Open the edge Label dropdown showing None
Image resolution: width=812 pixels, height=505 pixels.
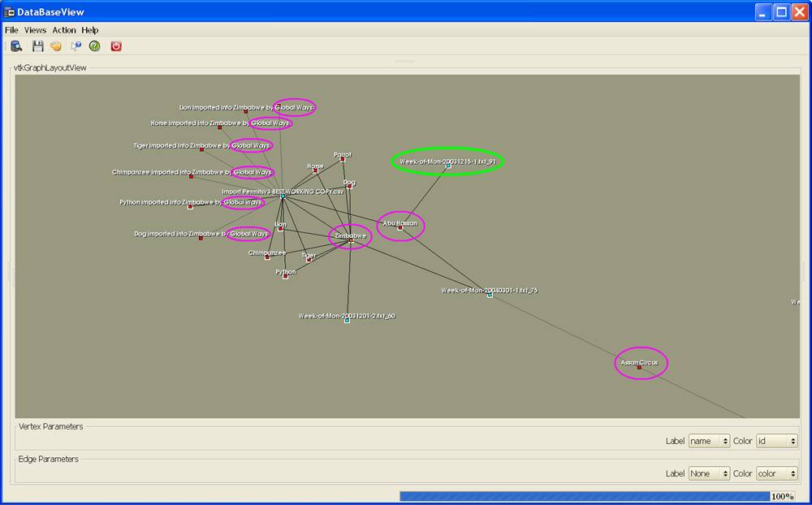point(709,473)
